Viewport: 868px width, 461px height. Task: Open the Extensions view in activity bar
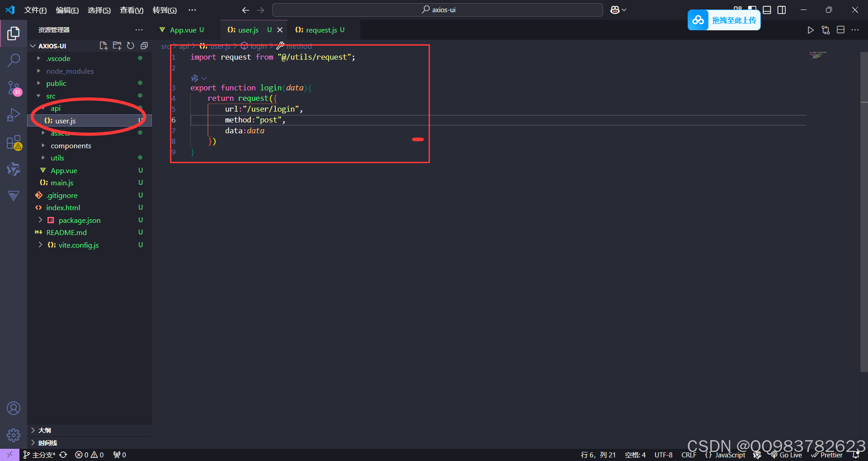14,142
